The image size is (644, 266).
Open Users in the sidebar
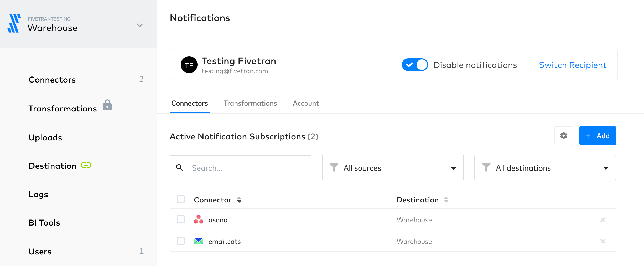(x=40, y=252)
